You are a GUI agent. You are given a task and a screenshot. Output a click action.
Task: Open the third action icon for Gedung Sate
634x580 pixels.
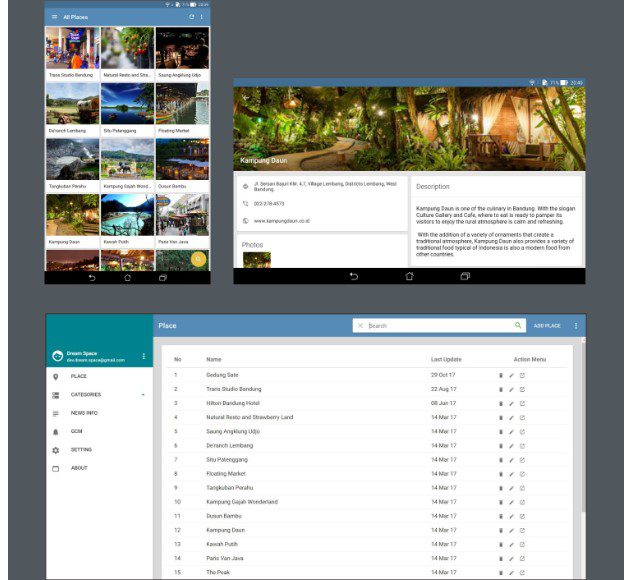tap(522, 375)
